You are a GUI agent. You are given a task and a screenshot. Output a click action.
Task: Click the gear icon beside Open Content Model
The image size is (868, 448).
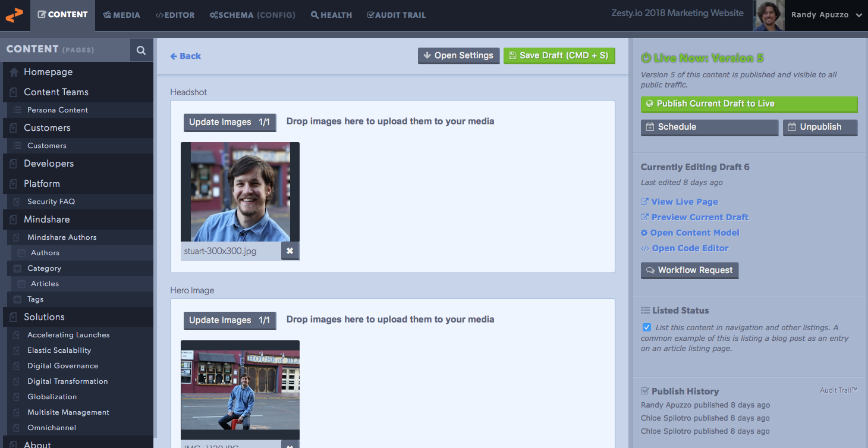[x=644, y=233]
